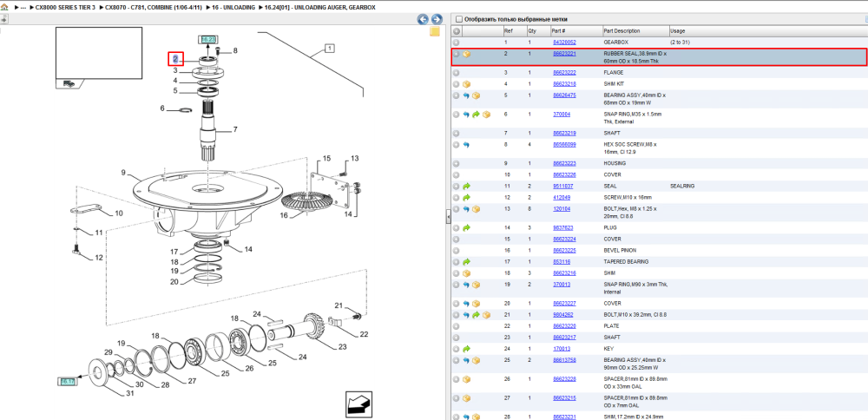Click green arrow in TAPERED BEARING row

467,262
